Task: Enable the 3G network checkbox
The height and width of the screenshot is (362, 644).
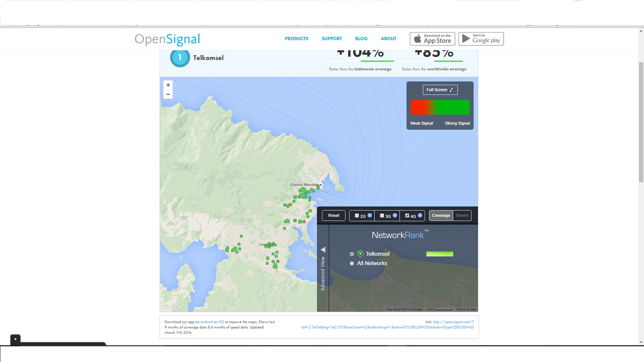Action: (x=382, y=216)
